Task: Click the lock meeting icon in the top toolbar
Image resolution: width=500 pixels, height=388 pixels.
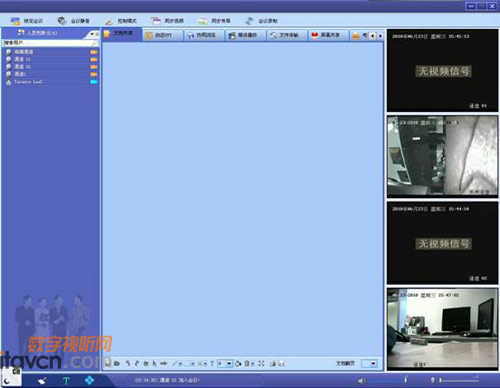Action: pos(15,21)
